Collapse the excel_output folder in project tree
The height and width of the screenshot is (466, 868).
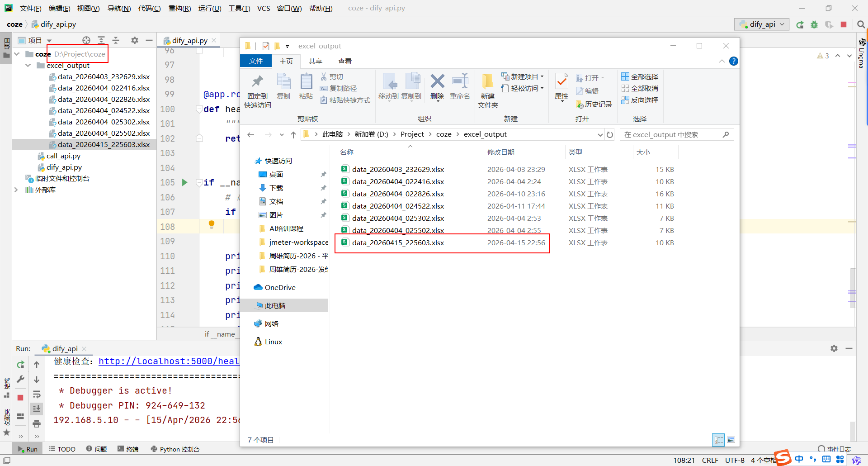click(28, 66)
